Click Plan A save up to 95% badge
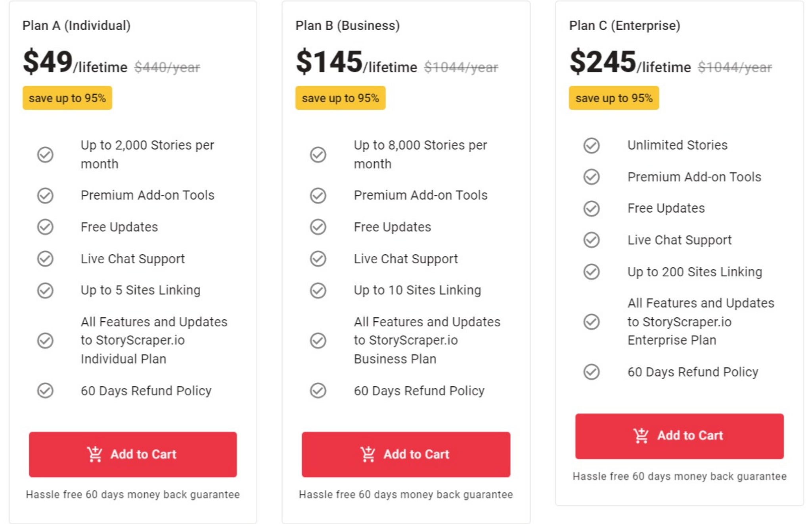The height and width of the screenshot is (524, 812). (67, 98)
